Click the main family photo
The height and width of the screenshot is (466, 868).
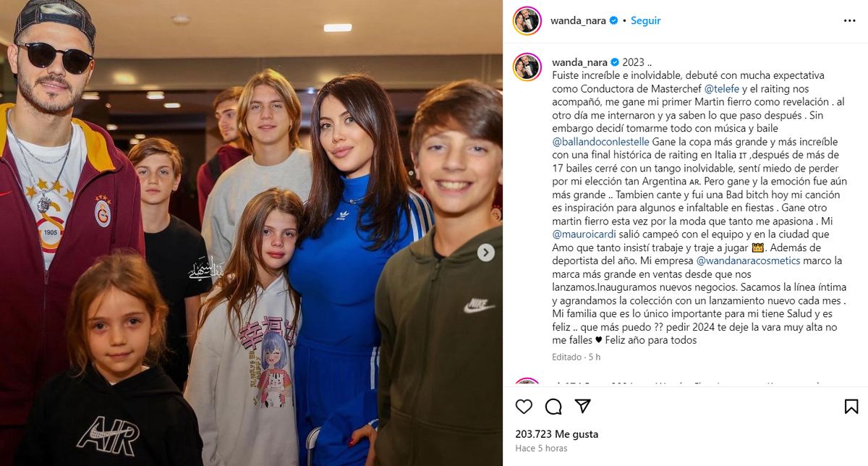[x=251, y=233]
